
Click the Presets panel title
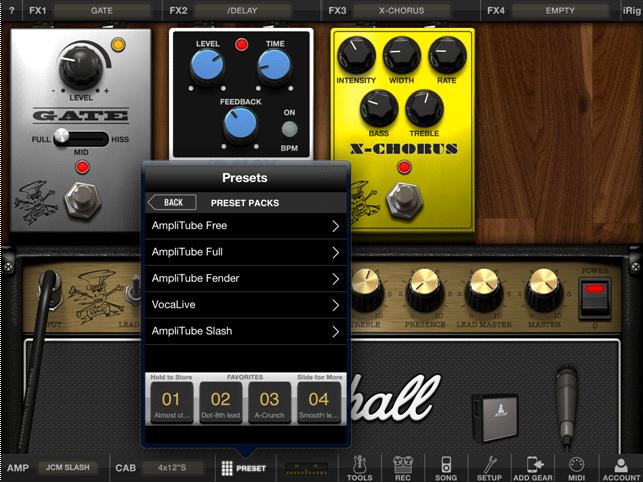[245, 178]
